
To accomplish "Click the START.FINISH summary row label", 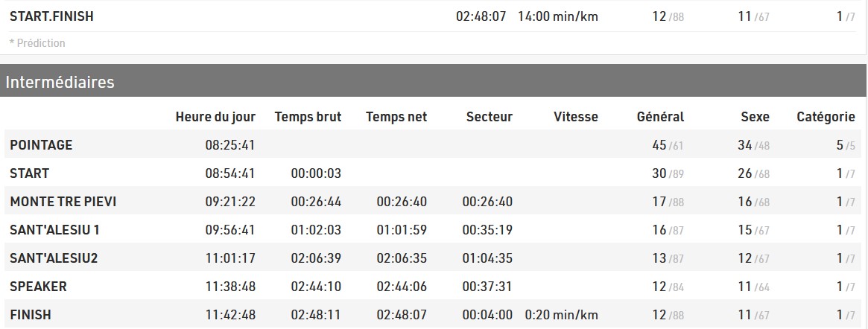I will (51, 16).
